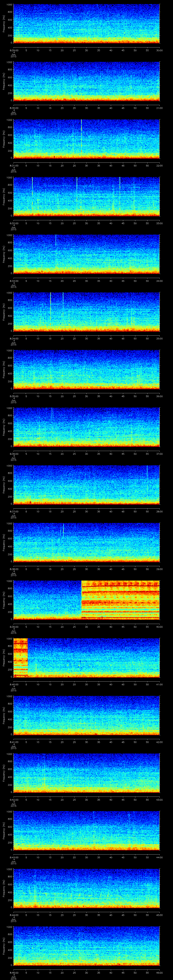Click the 46:00 end time label

pos(160,973)
